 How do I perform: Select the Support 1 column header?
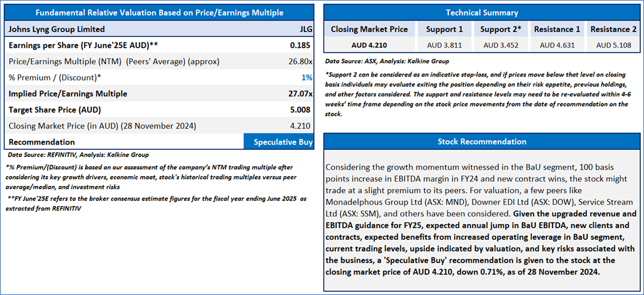(444, 29)
